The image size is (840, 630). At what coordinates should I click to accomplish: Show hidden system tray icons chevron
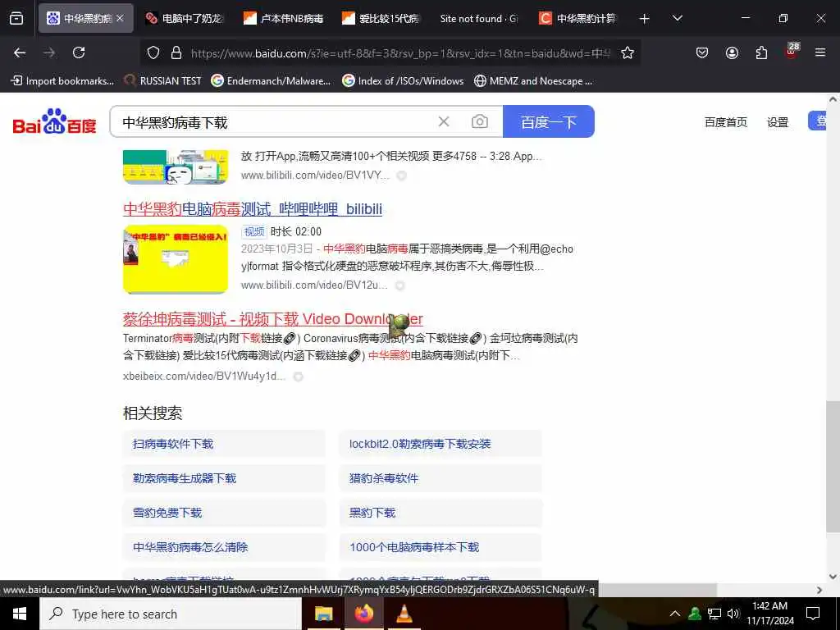click(x=675, y=614)
